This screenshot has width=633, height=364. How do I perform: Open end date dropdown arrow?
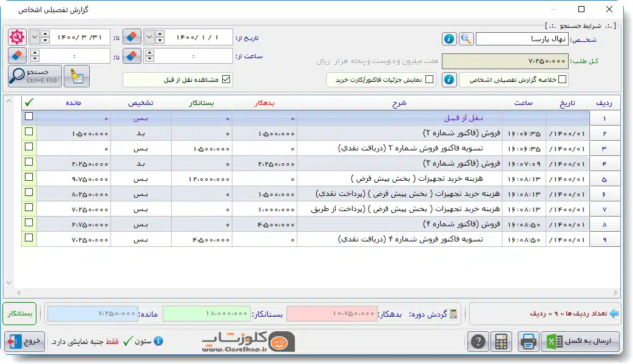point(35,37)
